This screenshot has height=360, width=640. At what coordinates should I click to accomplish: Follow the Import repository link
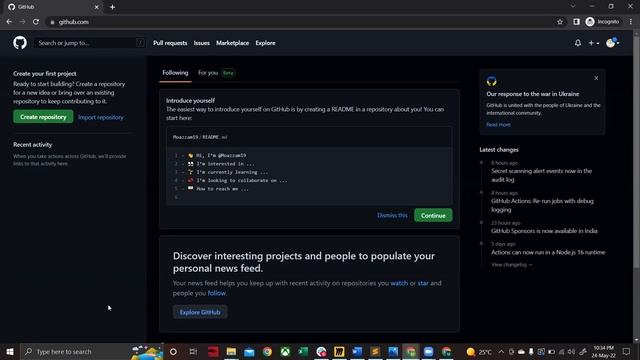coord(100,117)
